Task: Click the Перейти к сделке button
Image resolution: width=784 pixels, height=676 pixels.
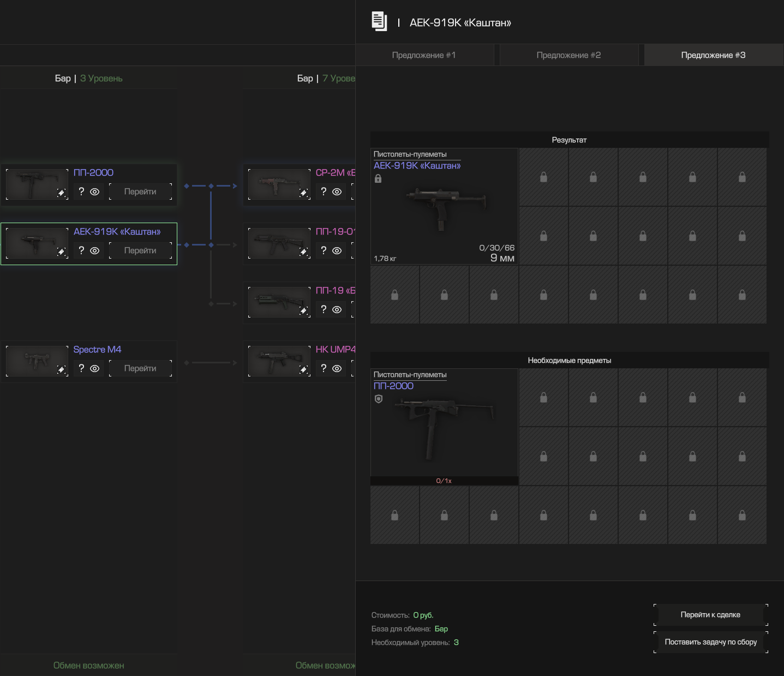Action: tap(710, 615)
